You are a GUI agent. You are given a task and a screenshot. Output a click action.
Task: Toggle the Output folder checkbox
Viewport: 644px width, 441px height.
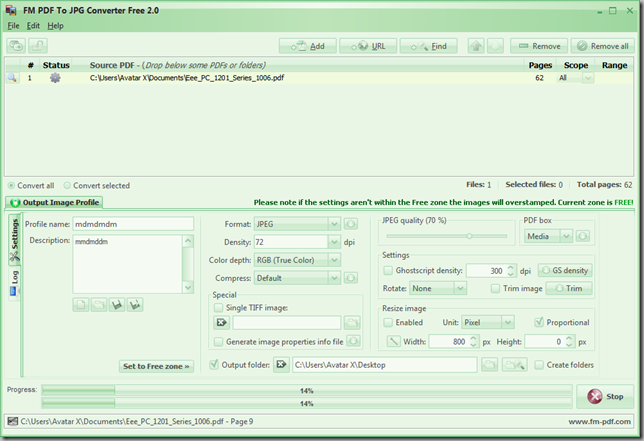(214, 365)
